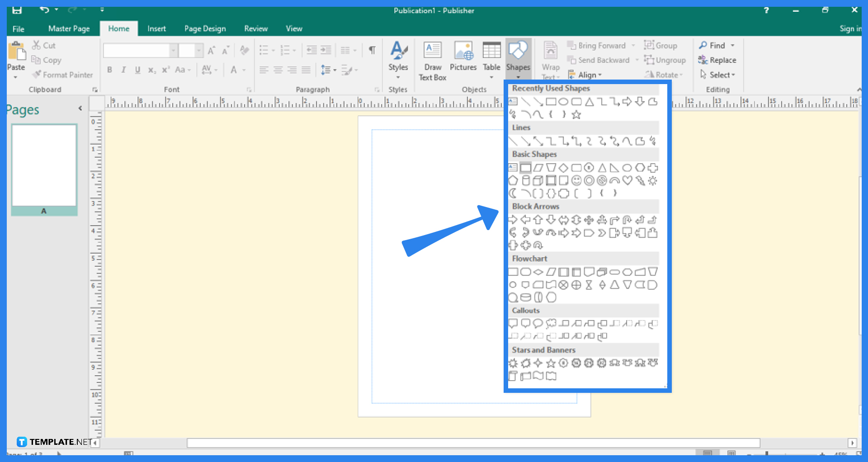Image resolution: width=868 pixels, height=462 pixels.
Task: Insert a Draw Text Box
Action: tap(432, 59)
